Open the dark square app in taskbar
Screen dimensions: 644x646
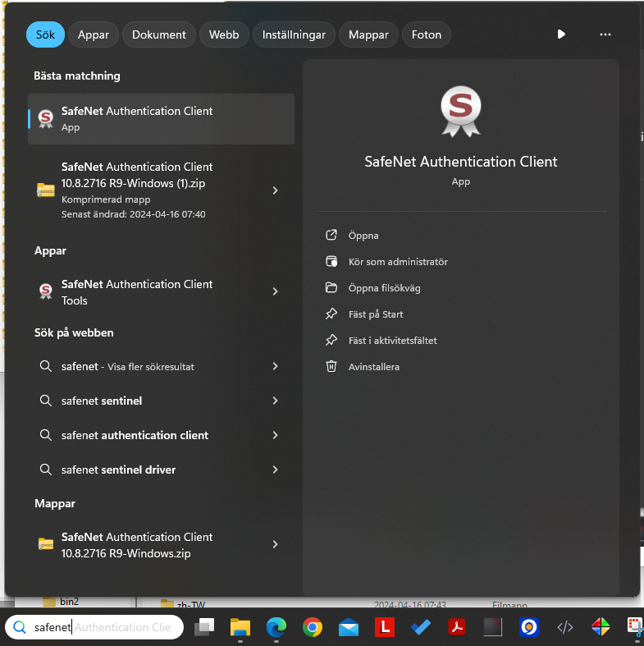pyautogui.click(x=493, y=627)
